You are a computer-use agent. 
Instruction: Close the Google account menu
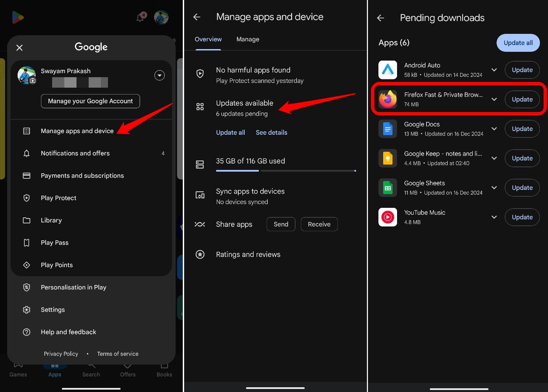(x=20, y=48)
